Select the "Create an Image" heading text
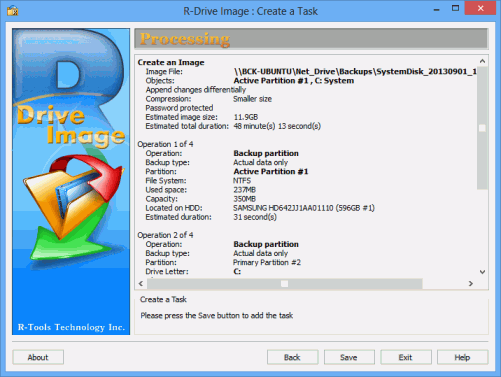 coord(171,63)
